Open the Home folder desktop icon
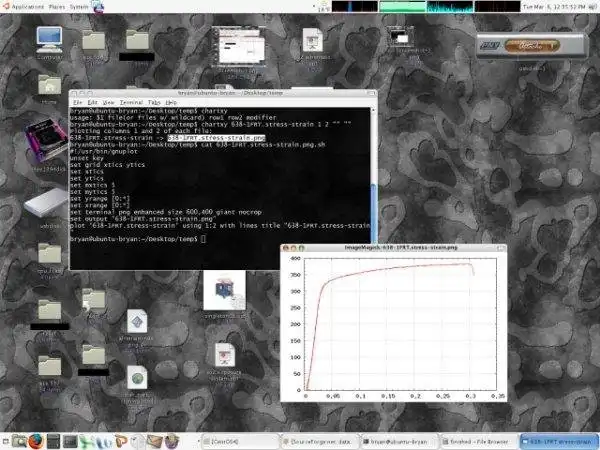The width and height of the screenshot is (600, 450). click(49, 85)
